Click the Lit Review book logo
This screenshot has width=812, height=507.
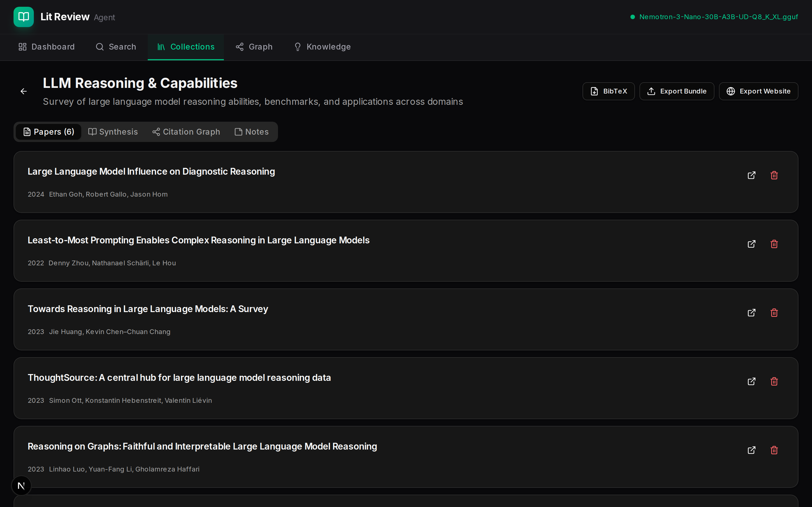(23, 17)
